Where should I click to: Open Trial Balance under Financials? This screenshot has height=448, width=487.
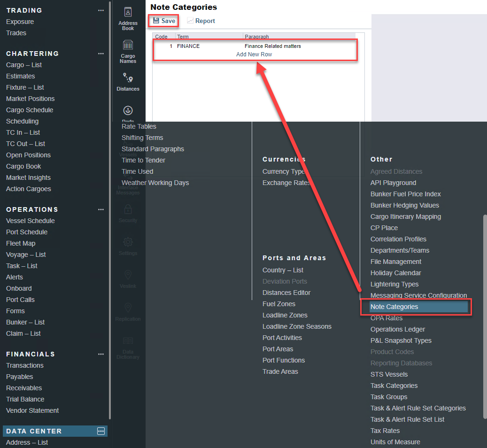tap(25, 399)
